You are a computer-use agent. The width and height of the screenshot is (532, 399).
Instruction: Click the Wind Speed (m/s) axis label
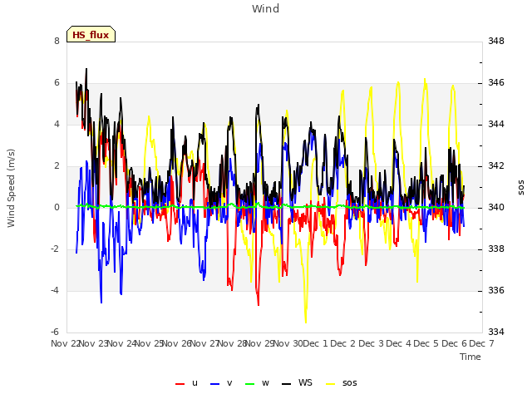tap(11, 188)
